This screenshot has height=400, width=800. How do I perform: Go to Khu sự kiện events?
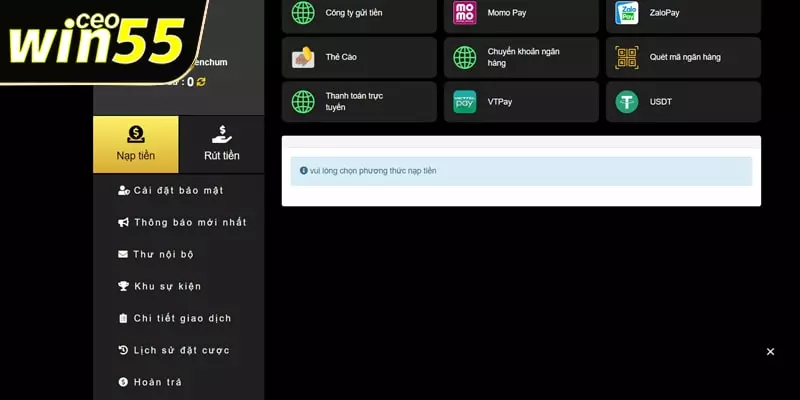167,286
